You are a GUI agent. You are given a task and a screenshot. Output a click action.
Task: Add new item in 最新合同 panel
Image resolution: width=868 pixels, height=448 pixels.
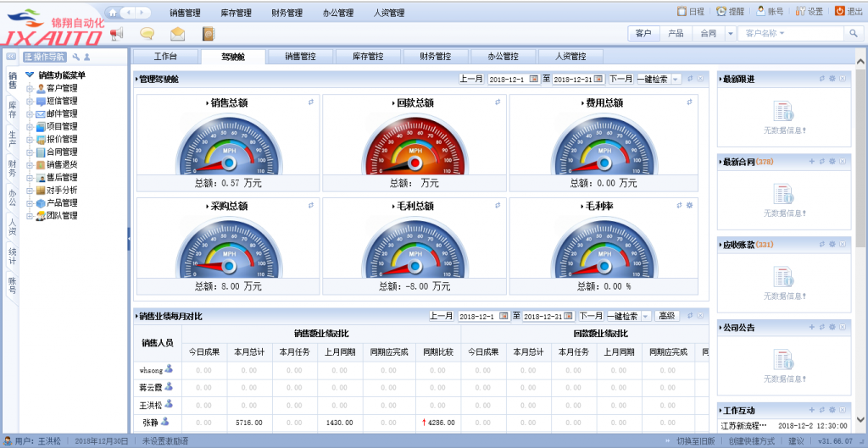click(x=811, y=161)
